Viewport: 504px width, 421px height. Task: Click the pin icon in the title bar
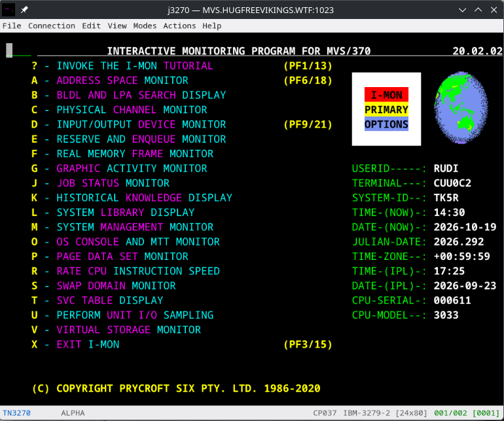(24, 10)
